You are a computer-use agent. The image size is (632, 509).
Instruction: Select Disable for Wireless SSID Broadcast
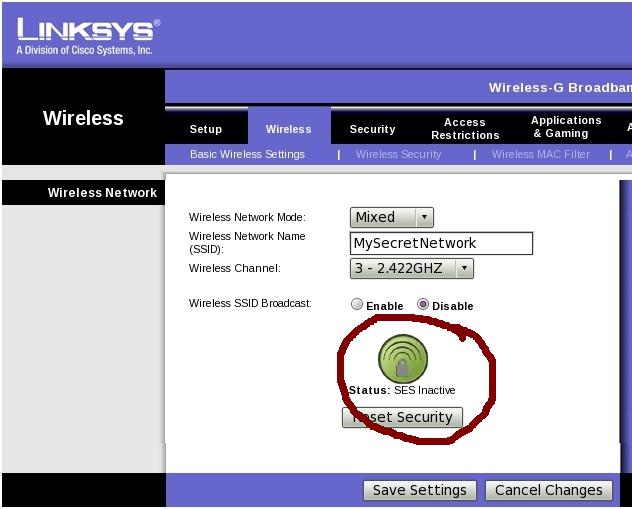(423, 305)
